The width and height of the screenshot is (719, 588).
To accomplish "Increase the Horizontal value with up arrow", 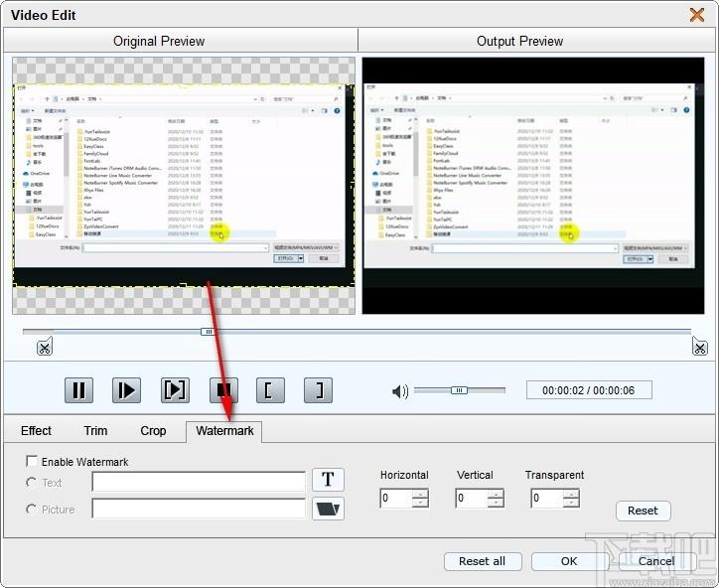I will [x=420, y=494].
